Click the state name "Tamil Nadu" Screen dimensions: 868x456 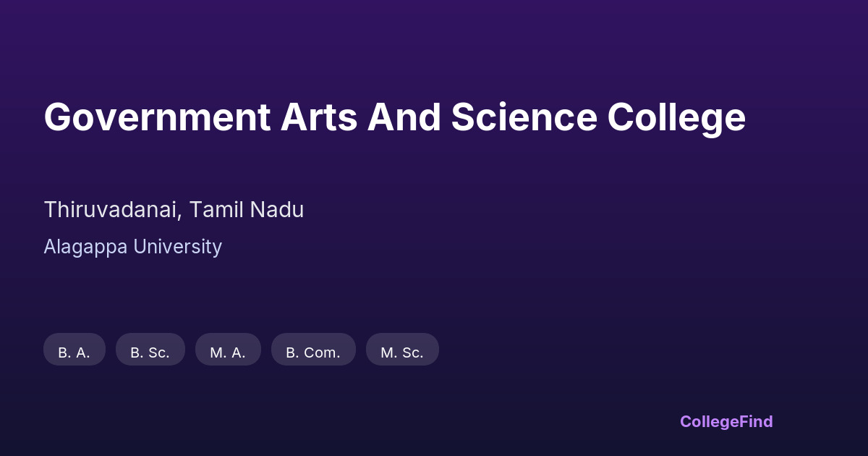(247, 210)
